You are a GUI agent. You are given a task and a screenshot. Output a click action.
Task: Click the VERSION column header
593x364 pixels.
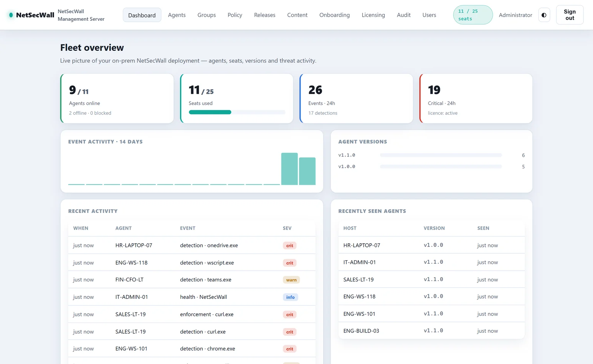[434, 228]
